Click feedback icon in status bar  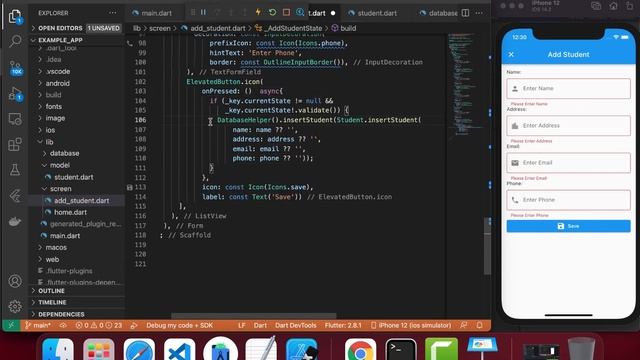click(x=464, y=325)
